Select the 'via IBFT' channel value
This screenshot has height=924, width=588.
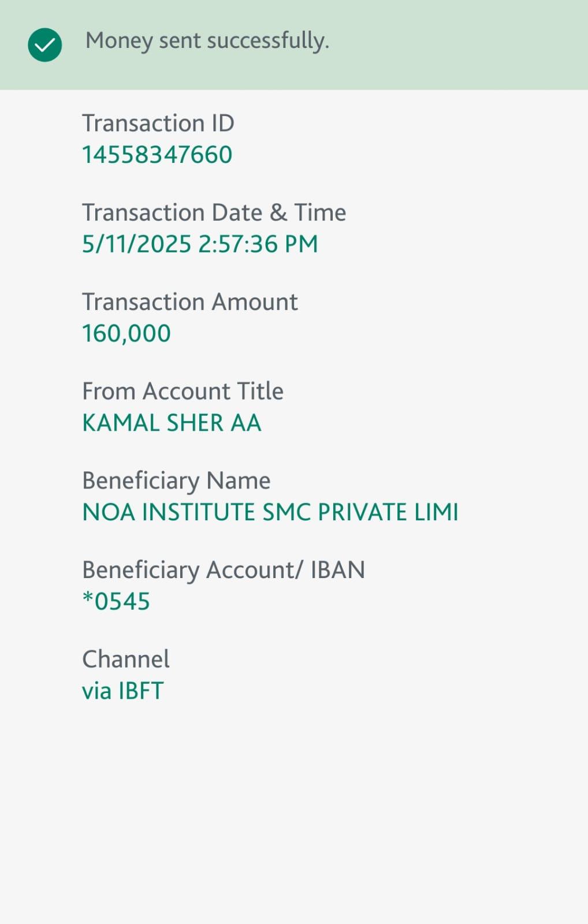(x=123, y=691)
